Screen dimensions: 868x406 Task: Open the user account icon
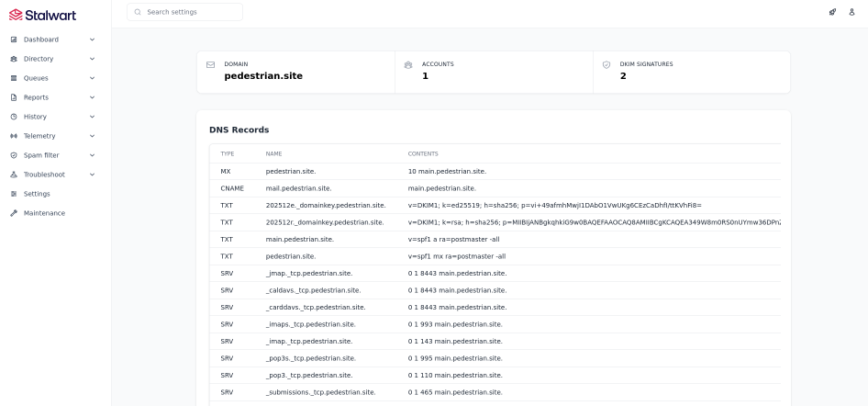[852, 12]
